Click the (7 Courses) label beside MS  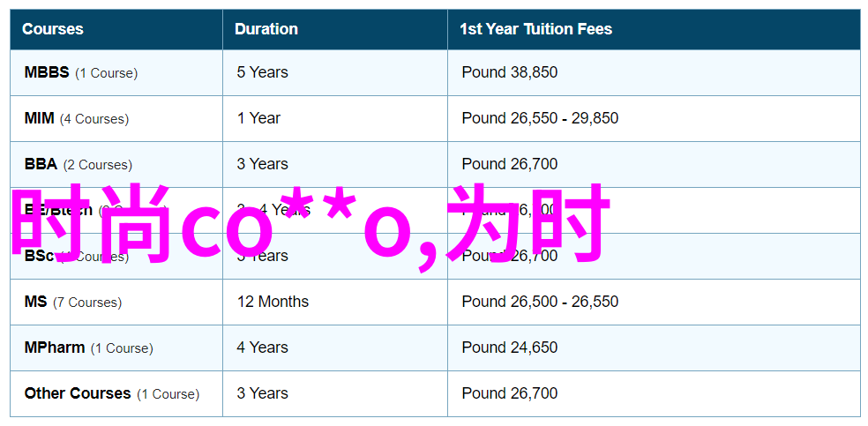pos(87,303)
